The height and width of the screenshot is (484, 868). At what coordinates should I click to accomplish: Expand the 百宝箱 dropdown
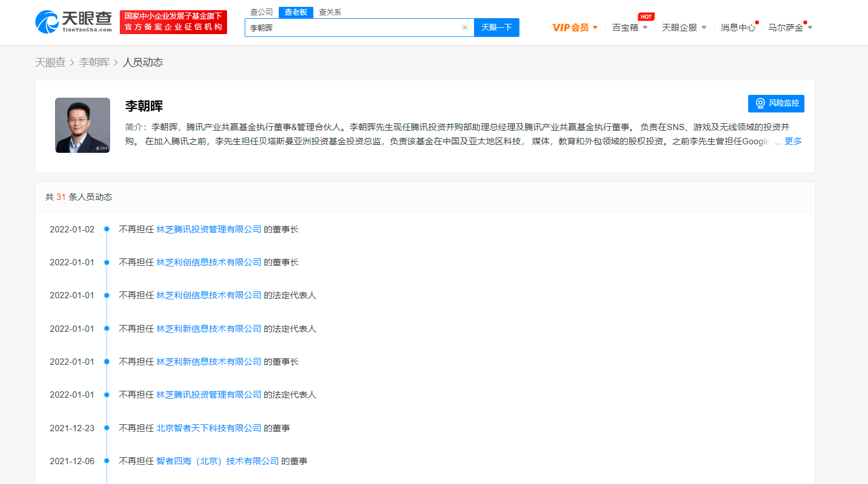coord(629,27)
